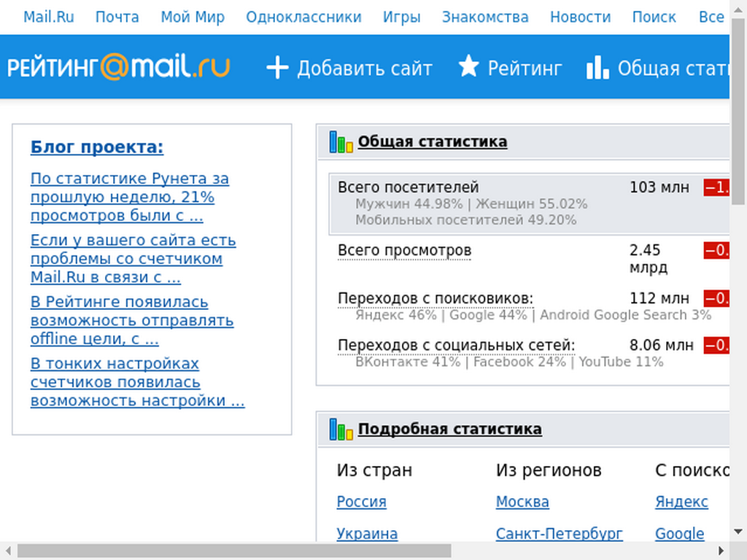Click the Рейтинг@mail.ru logo
747x560 pixels.
point(119,66)
